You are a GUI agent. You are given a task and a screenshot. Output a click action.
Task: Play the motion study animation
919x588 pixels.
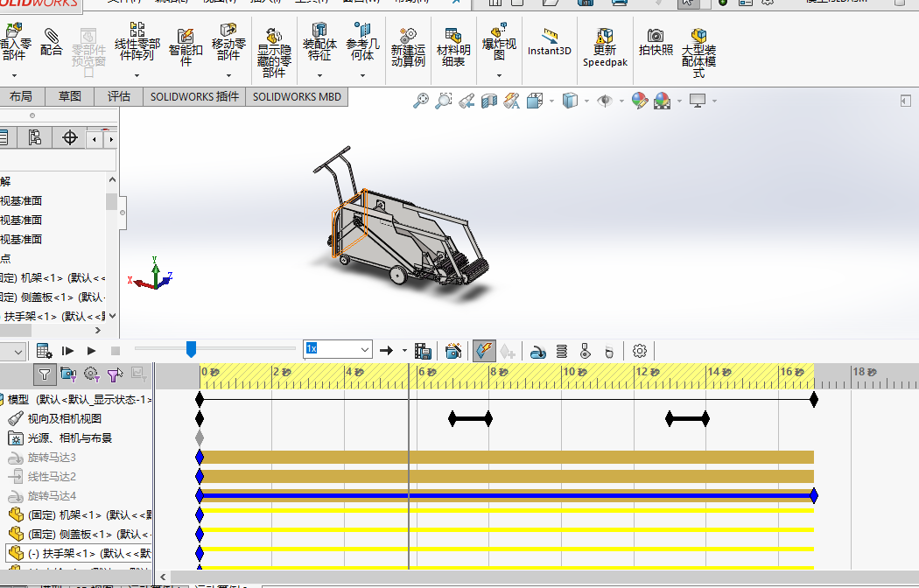91,351
